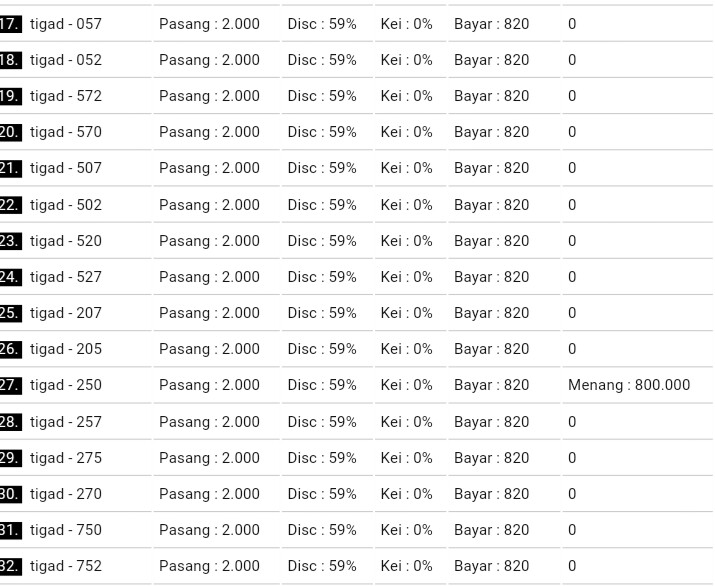Click the row number 27 badge
Image resolution: width=715 pixels, height=586 pixels.
point(10,385)
